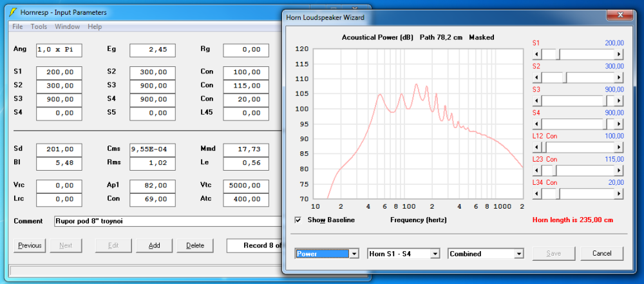
Task: Click the Add button
Action: pos(154,245)
